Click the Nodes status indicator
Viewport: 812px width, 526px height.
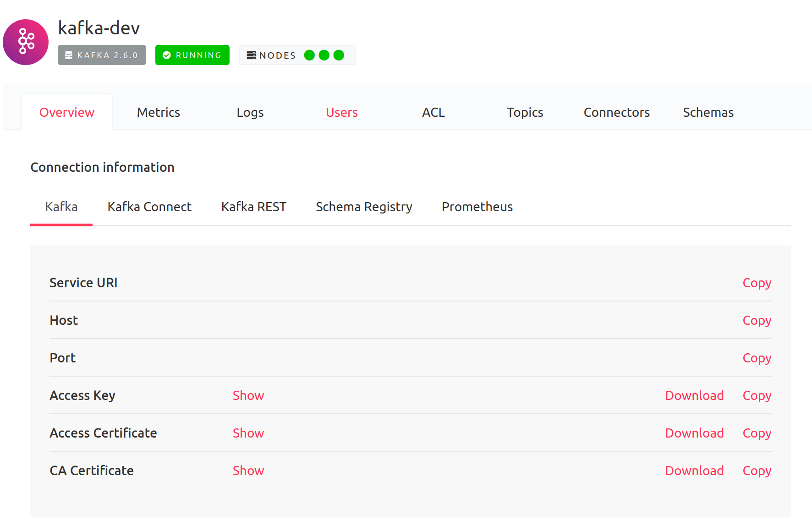pos(297,55)
